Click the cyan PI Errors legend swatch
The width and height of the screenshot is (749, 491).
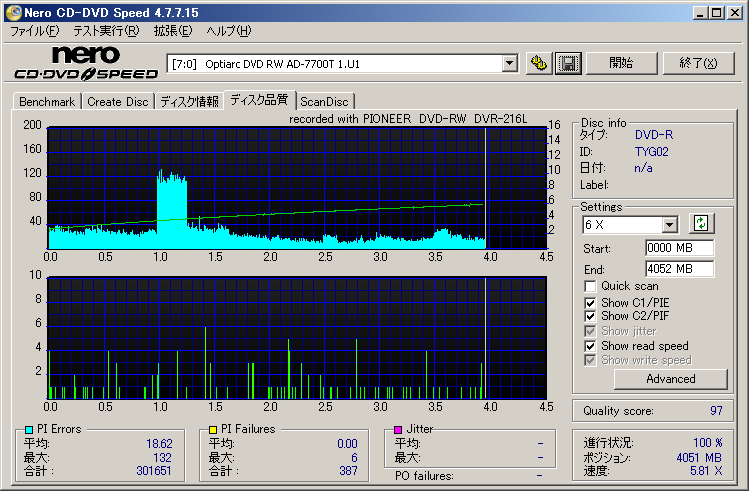tap(29, 429)
